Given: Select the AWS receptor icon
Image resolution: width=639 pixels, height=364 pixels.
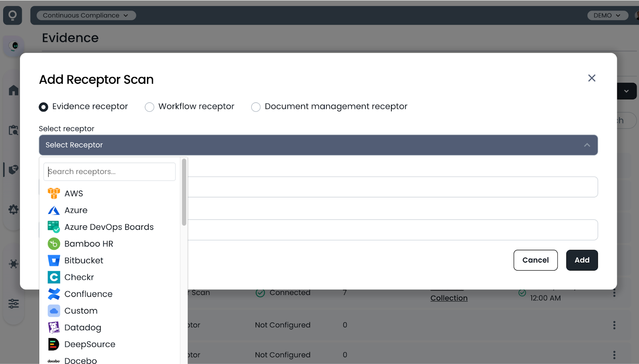Looking at the screenshot, I should point(54,193).
